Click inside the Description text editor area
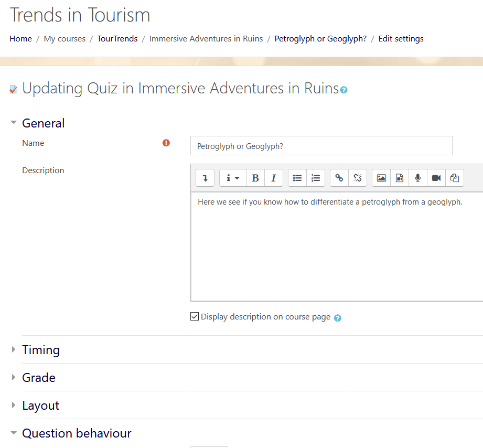Screen dimensions: 483x448 337,247
